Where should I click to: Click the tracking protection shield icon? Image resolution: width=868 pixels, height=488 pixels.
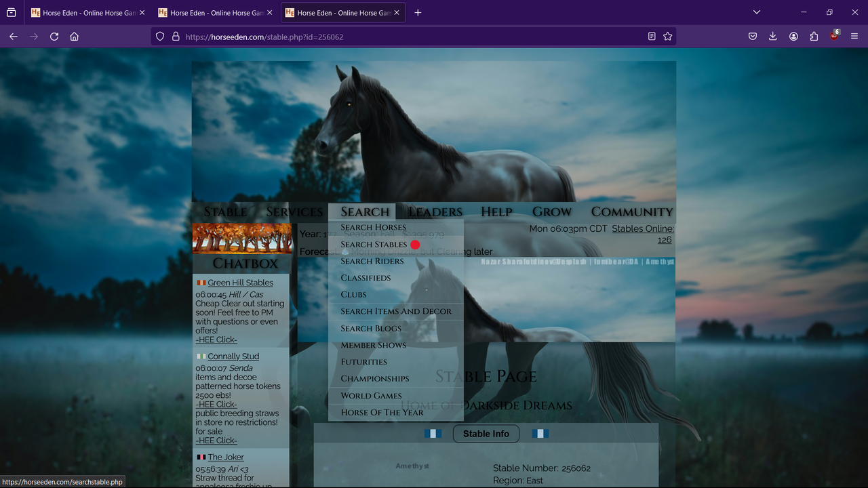pyautogui.click(x=160, y=37)
